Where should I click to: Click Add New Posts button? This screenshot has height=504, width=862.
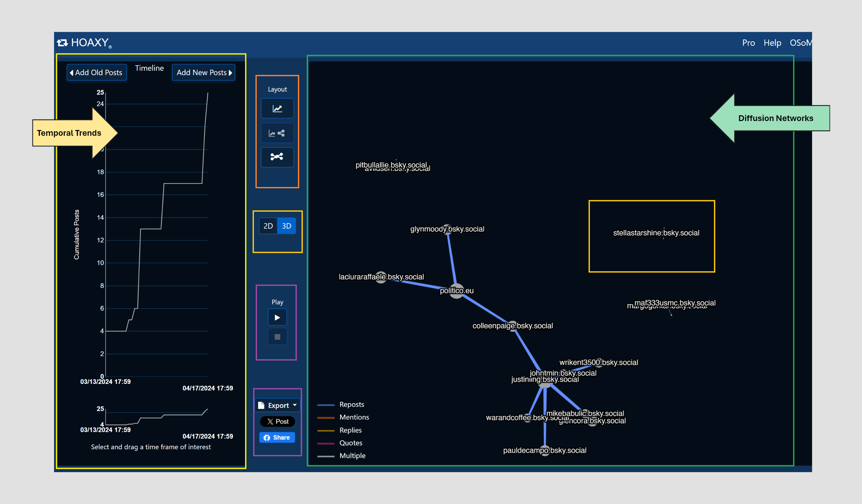(203, 72)
